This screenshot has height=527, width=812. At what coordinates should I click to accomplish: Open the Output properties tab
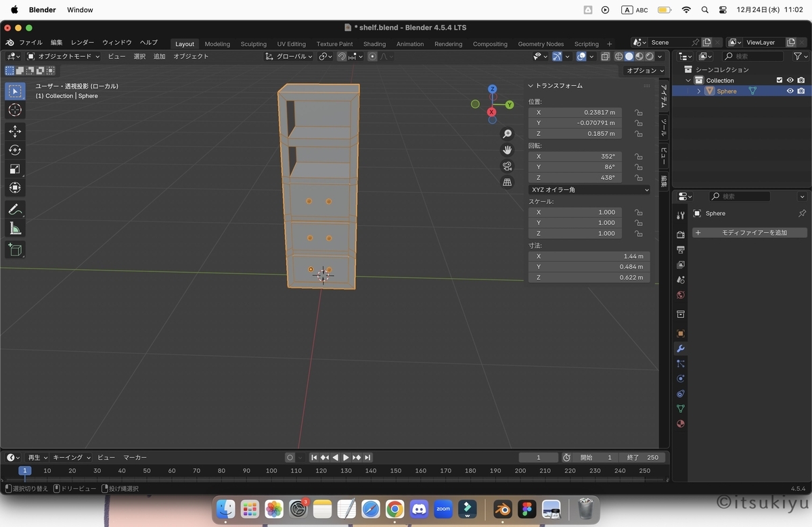tap(681, 250)
